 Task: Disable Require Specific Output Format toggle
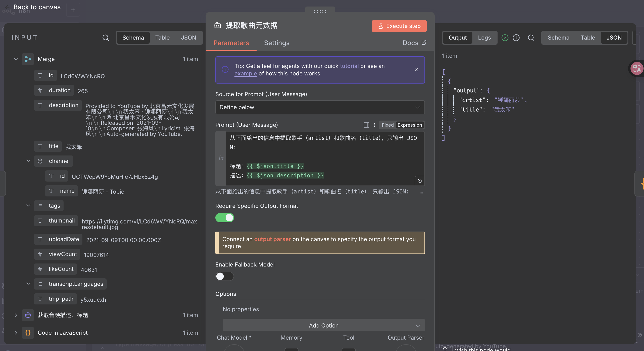coord(224,218)
